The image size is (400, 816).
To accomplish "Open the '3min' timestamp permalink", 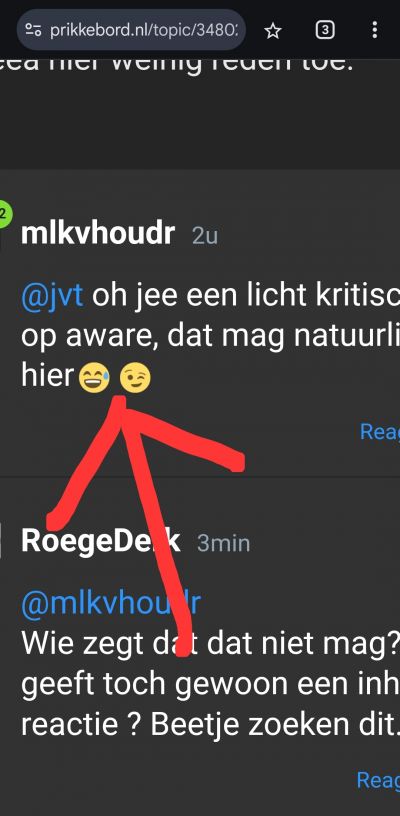I will [224, 544].
